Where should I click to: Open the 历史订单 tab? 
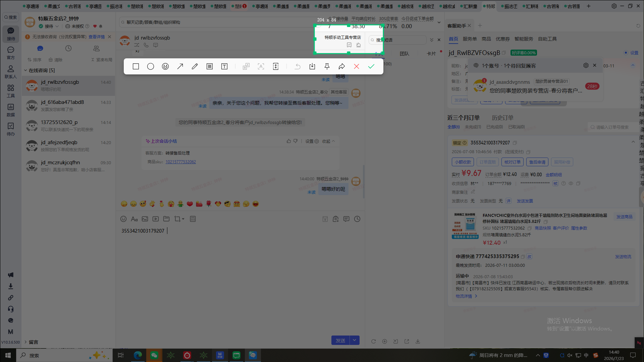tap(502, 118)
